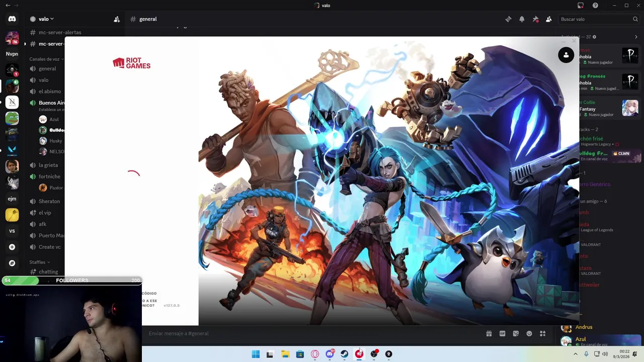This screenshot has width=644, height=362.
Task: Toggle microphone icon in system tray
Action: click(586, 354)
